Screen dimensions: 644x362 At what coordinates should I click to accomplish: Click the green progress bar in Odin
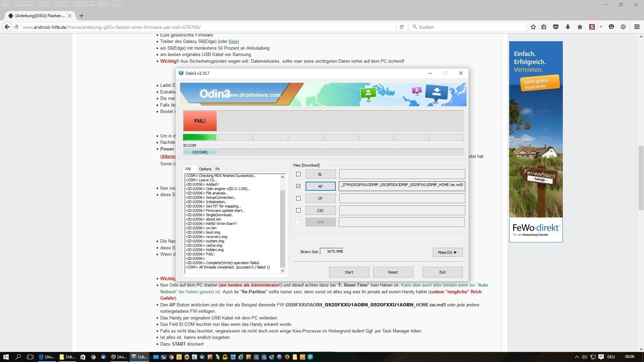[x=200, y=137]
